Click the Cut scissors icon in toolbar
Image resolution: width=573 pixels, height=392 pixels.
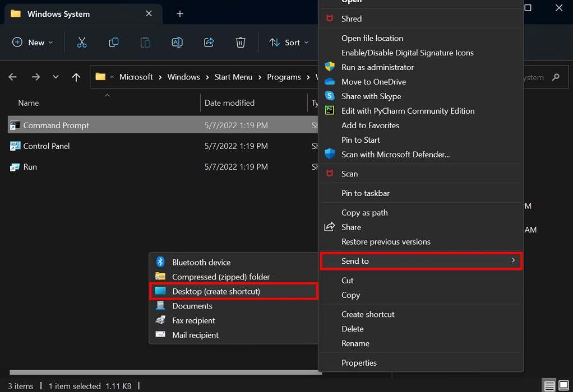(x=82, y=43)
